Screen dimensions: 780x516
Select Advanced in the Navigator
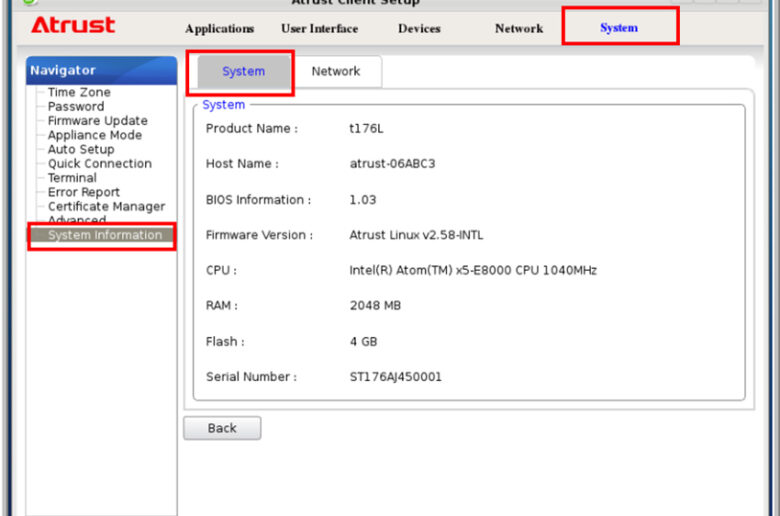[77, 219]
